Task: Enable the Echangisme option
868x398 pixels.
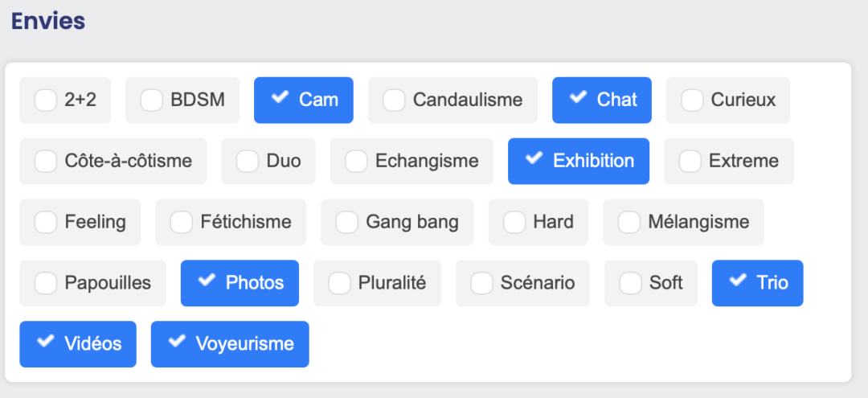Action: click(x=356, y=162)
